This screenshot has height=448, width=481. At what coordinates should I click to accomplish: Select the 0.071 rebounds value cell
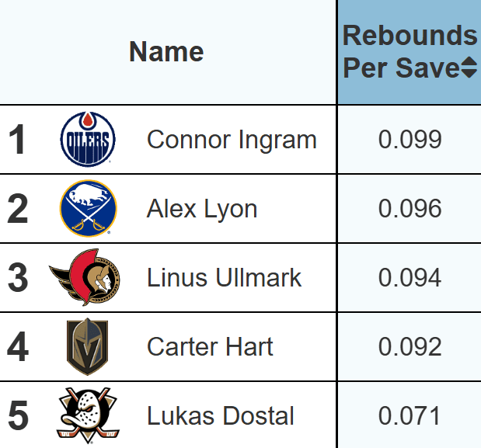point(410,415)
